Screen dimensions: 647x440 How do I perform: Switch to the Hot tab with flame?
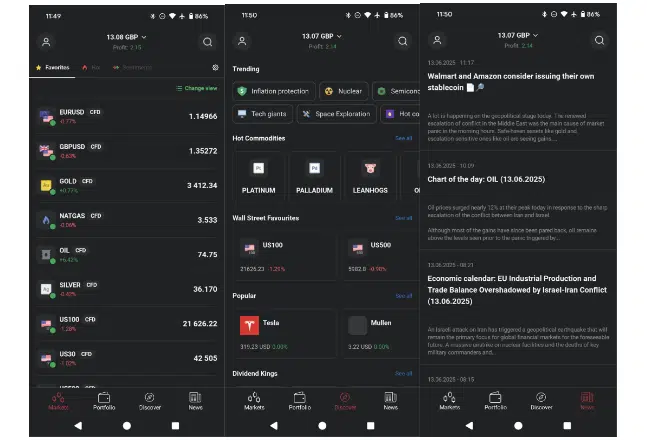[x=93, y=68]
